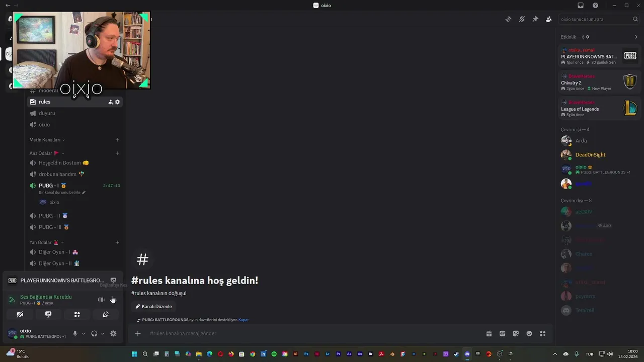Toggle noise suppression waveform icon

[101, 300]
